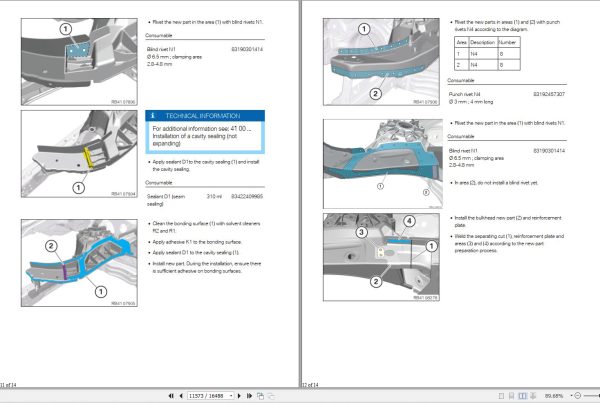Open the zoom level dropdown at 89.68%

click(x=571, y=396)
